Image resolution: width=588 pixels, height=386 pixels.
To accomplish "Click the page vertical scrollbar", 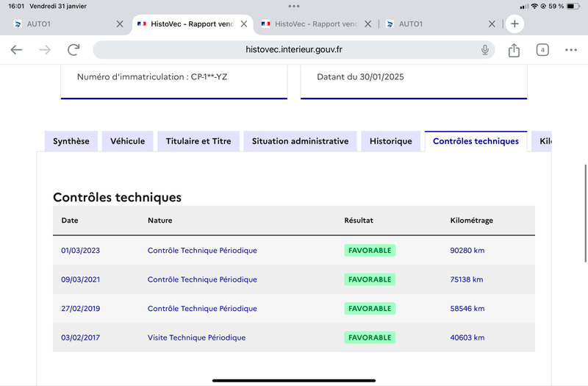I will click(585, 213).
